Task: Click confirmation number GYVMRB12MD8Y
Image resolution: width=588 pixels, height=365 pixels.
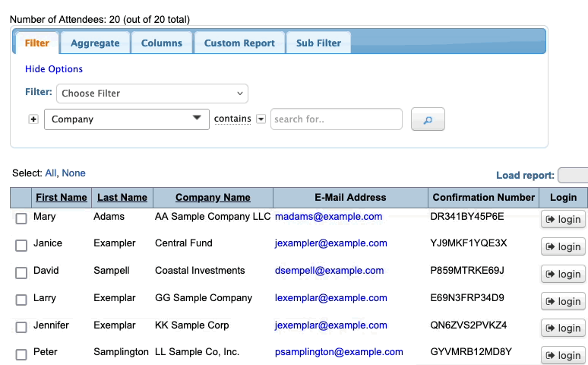Action: point(470,352)
